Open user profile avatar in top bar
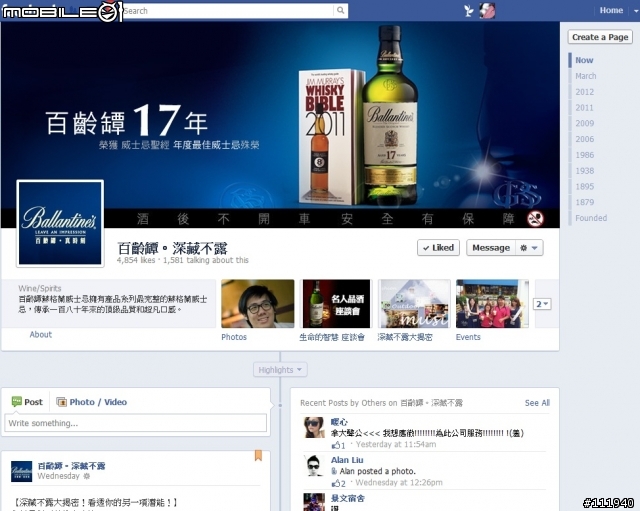The image size is (640, 511). pos(487,11)
